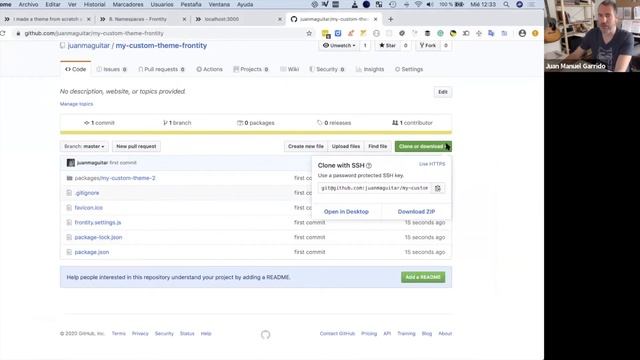This screenshot has height=360, width=640.
Task: Click Upload files button
Action: click(346, 146)
